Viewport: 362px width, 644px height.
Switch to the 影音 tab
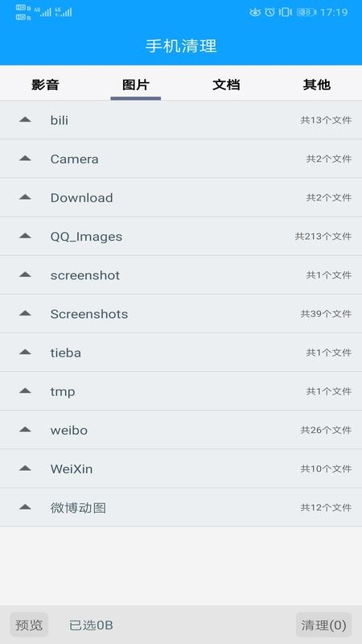pyautogui.click(x=45, y=85)
